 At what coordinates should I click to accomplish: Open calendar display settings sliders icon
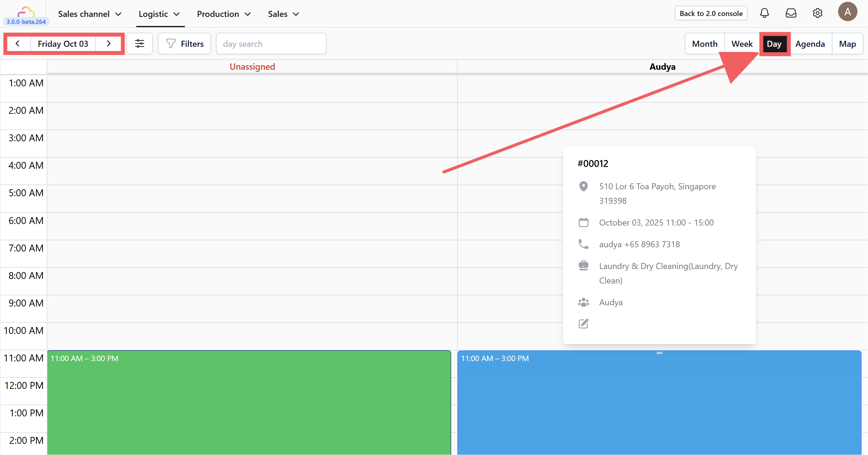pyautogui.click(x=140, y=43)
